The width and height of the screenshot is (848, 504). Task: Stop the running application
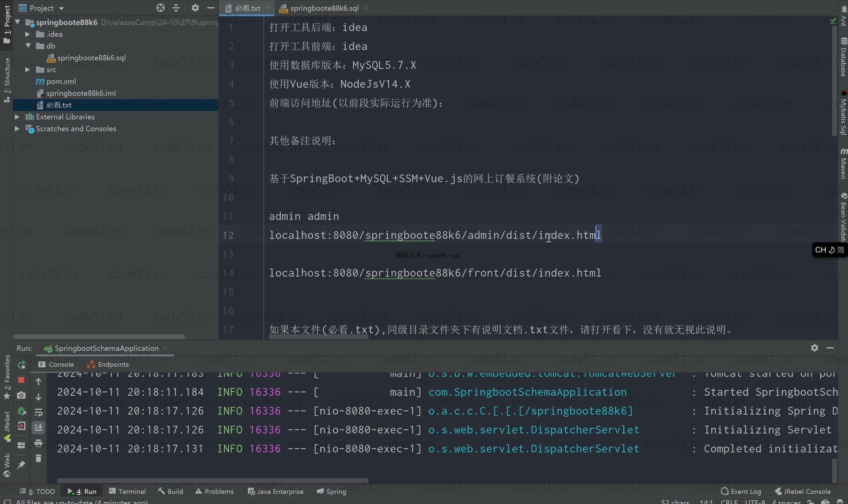pyautogui.click(x=21, y=380)
